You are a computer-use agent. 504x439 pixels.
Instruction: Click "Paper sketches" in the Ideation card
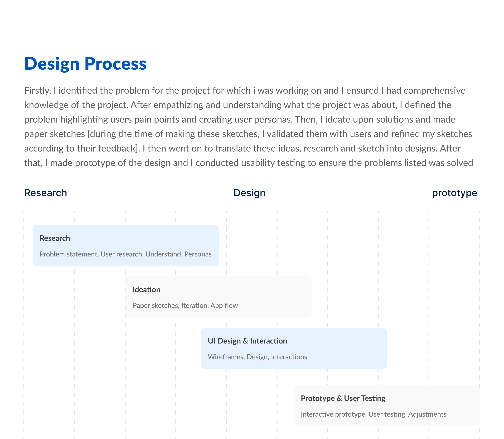(x=156, y=306)
